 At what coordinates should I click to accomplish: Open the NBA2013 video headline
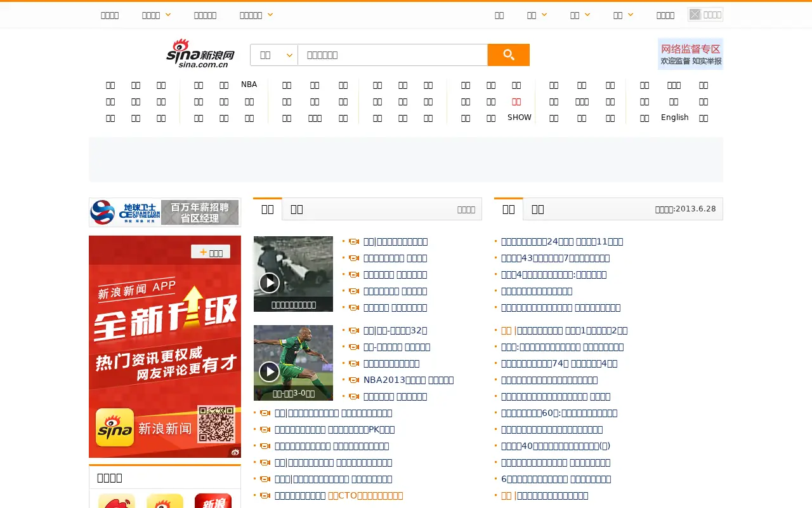coord(409,380)
